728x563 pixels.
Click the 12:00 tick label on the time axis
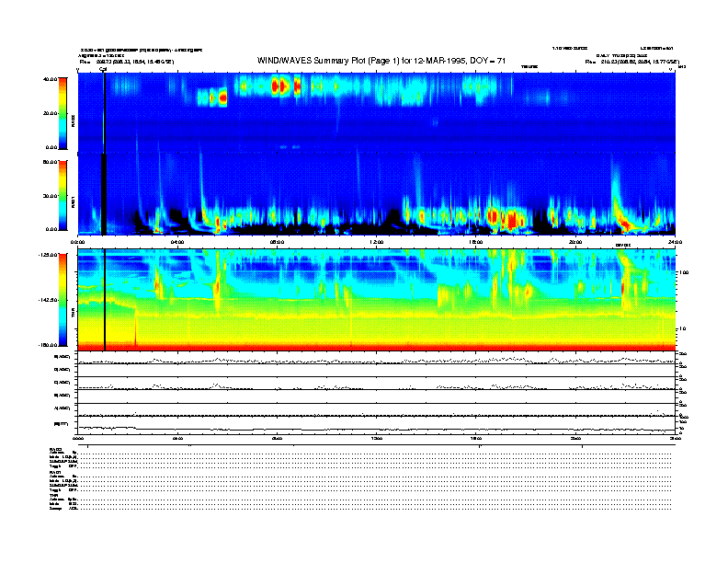click(x=376, y=242)
